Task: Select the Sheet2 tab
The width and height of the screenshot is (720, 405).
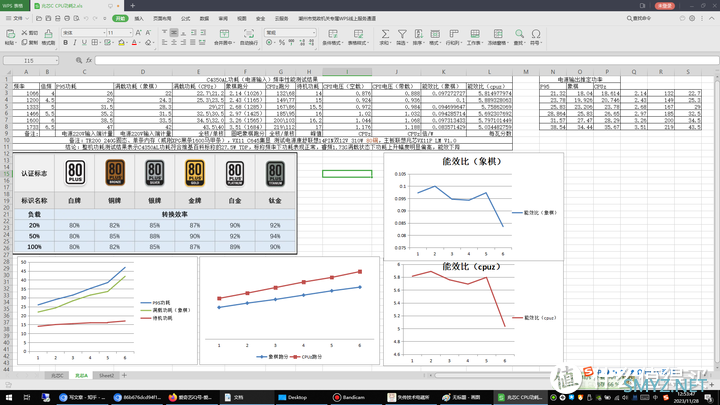Action: pyautogui.click(x=107, y=376)
